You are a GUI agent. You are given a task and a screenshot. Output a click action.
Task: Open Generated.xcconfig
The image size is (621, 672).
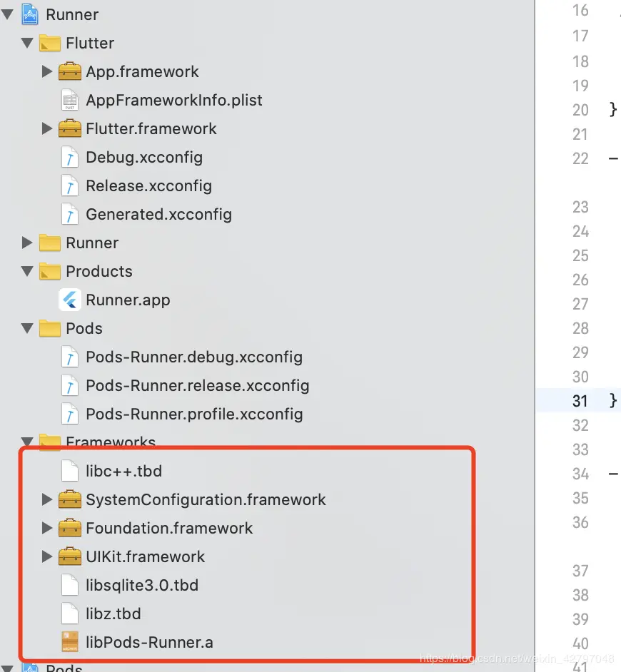coord(159,214)
